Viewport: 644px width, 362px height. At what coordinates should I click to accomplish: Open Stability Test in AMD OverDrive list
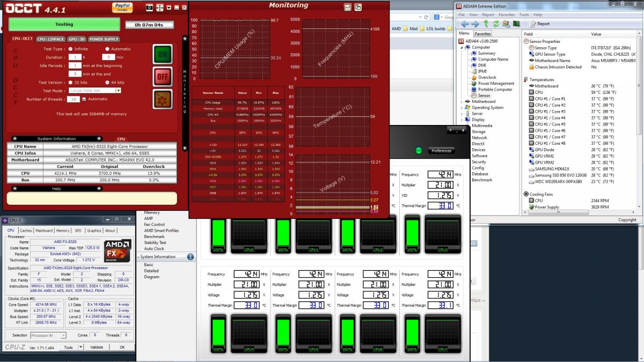[x=155, y=242]
